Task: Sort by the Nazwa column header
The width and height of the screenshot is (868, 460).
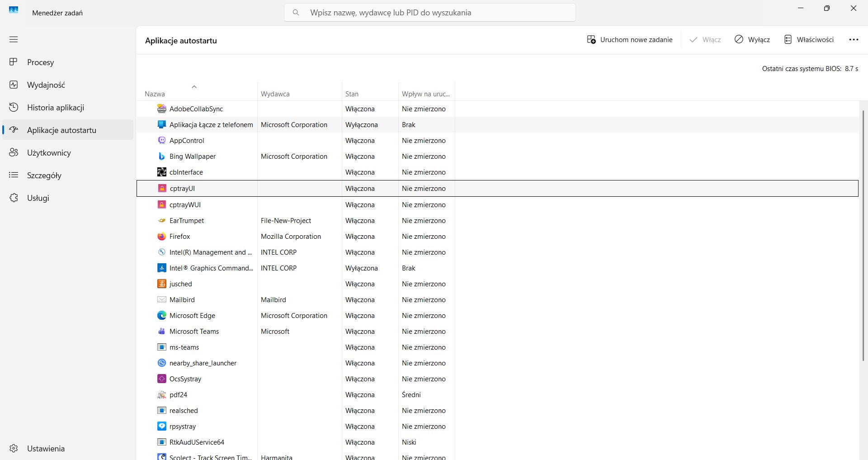Action: (x=197, y=91)
